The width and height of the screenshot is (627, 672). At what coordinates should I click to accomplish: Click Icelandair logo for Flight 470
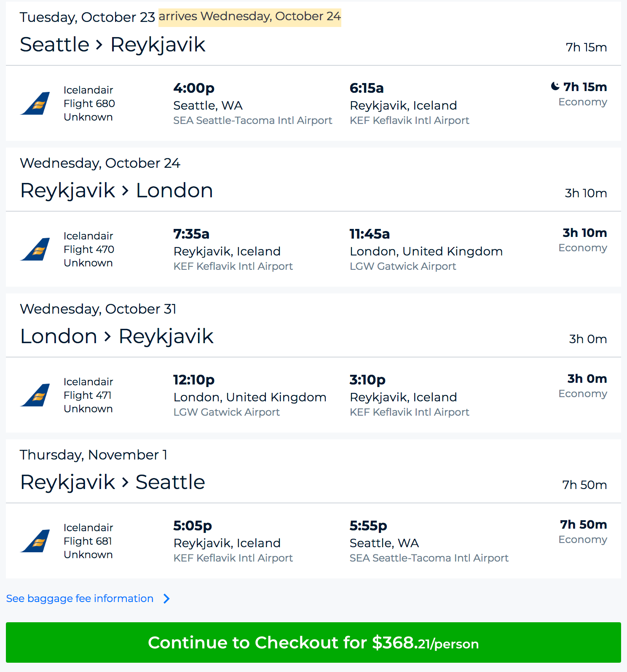coord(35,249)
